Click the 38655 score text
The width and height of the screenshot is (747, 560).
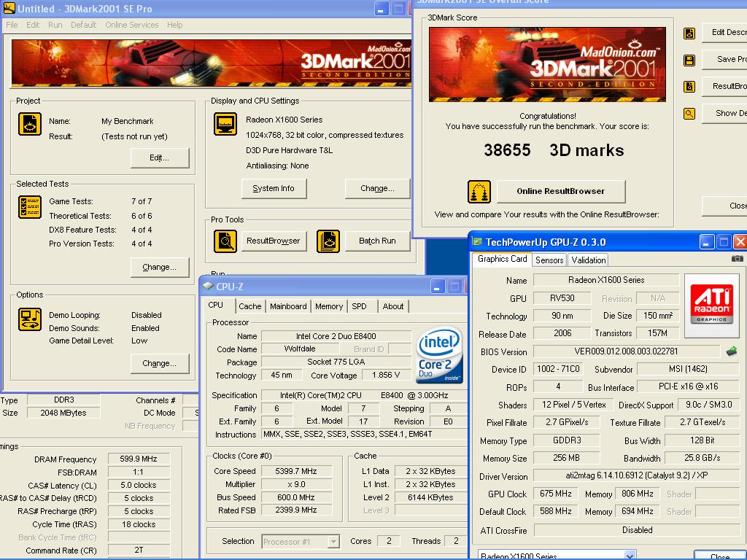pos(507,150)
